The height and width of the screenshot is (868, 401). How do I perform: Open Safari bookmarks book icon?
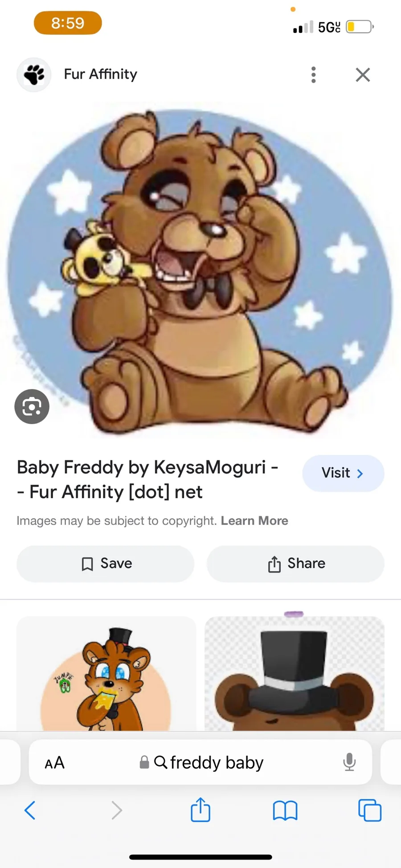tap(285, 810)
